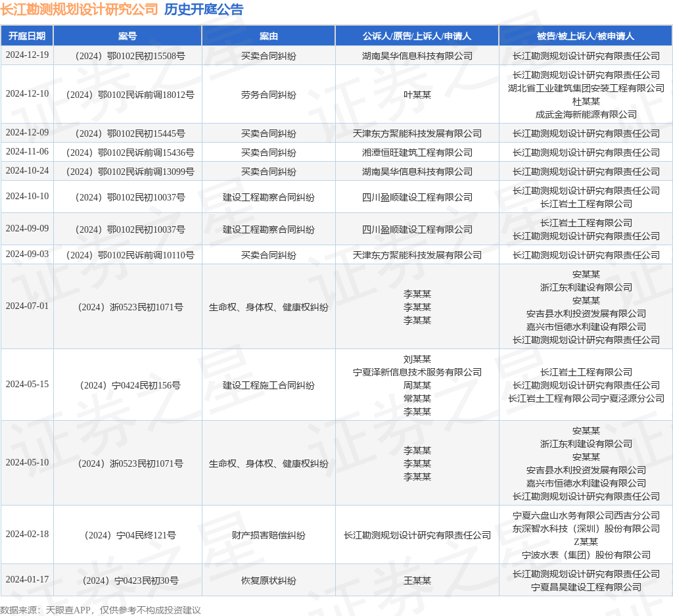
Task: Click plaintiff 刘某某
Action: tap(417, 359)
